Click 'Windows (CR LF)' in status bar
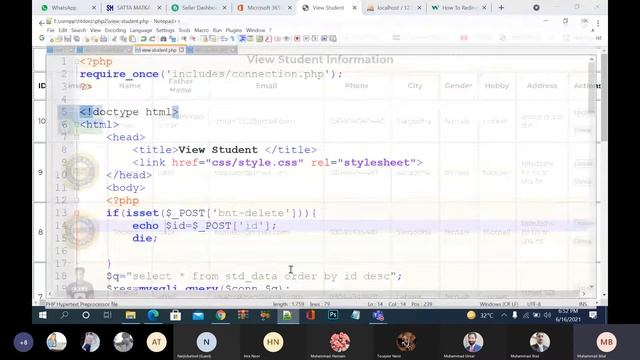The height and width of the screenshot is (360, 640). click(498, 304)
